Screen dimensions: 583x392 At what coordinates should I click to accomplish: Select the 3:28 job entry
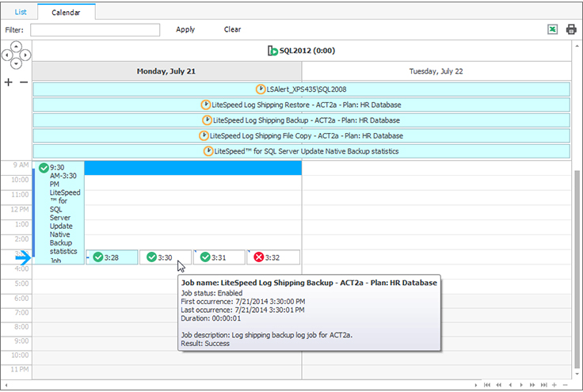[x=112, y=257]
